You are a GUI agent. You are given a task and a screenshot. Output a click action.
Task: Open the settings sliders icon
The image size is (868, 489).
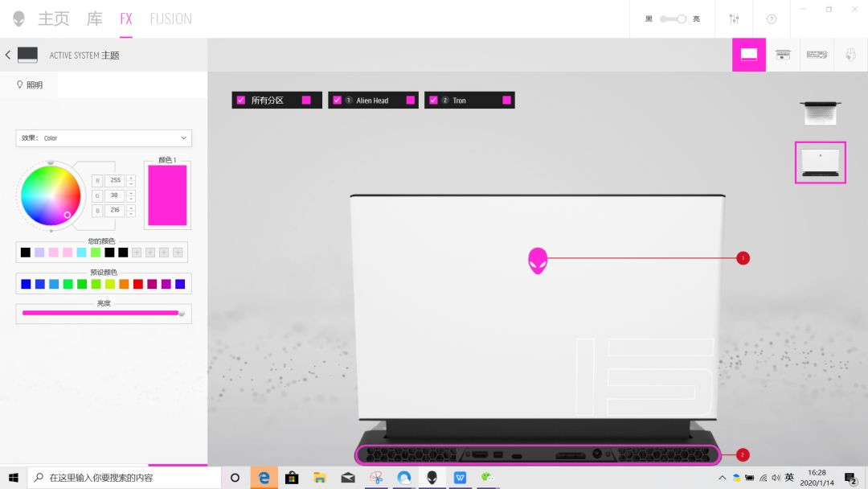point(734,18)
